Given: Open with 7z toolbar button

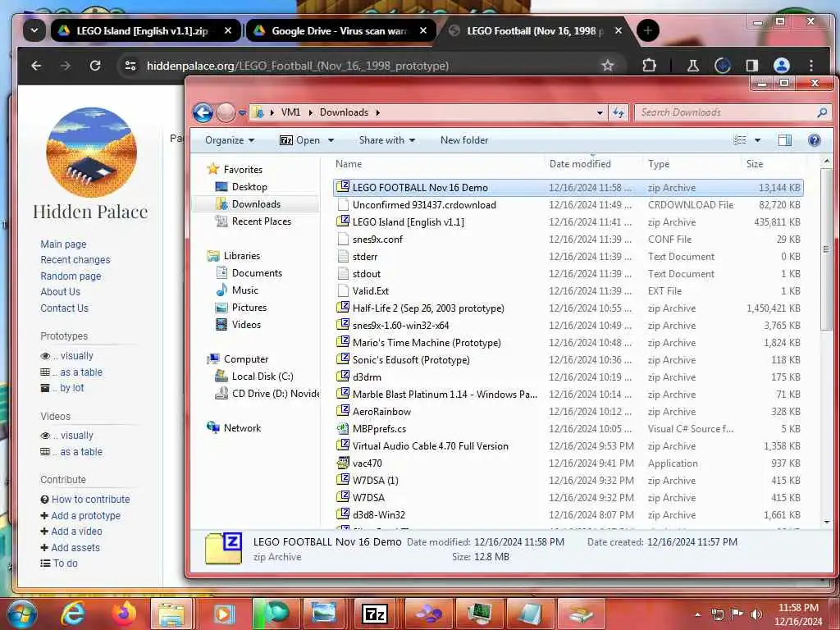Looking at the screenshot, I should pyautogui.click(x=299, y=140).
